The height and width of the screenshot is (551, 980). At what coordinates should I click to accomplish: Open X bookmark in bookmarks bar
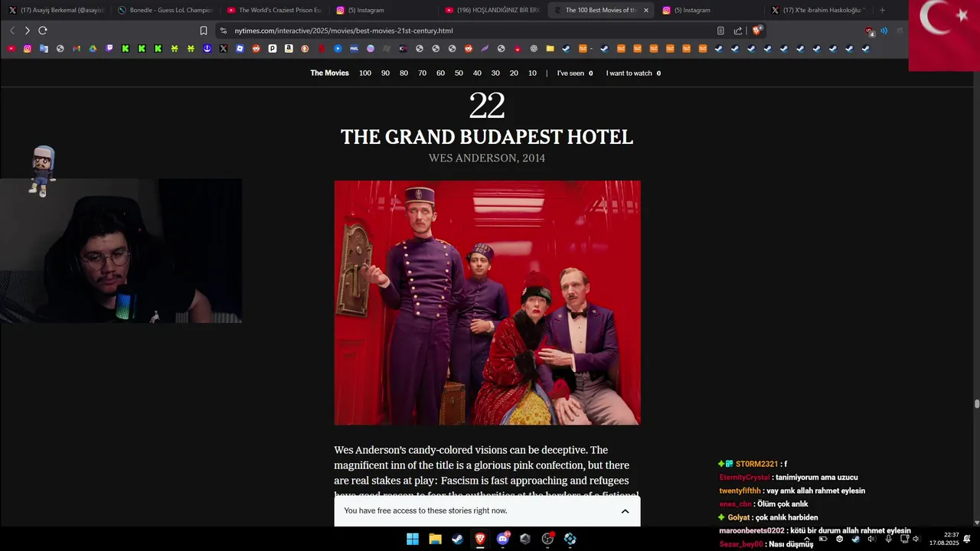click(224, 48)
